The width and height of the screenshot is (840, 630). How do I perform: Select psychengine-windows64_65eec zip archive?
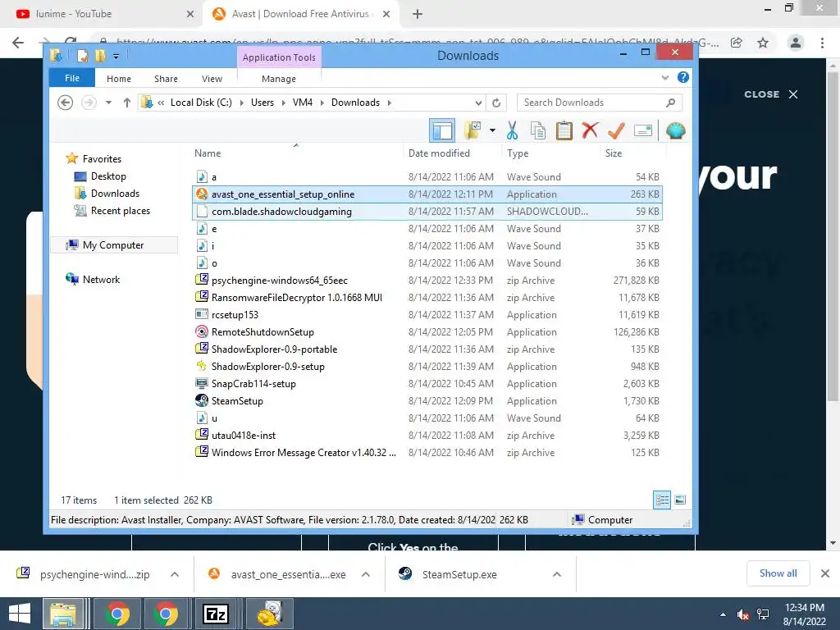tap(427, 281)
